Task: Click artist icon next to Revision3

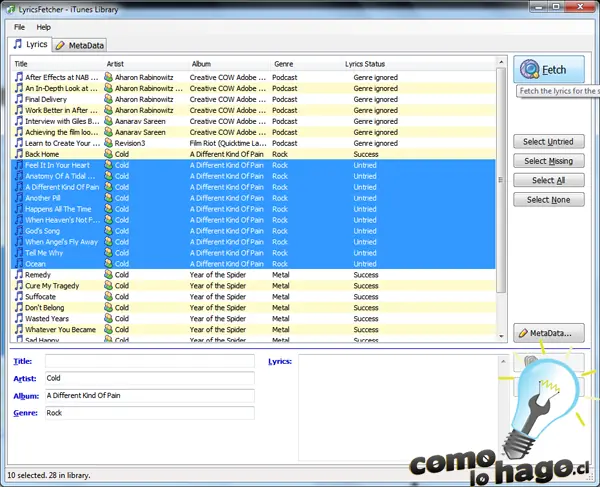Action: click(109, 143)
